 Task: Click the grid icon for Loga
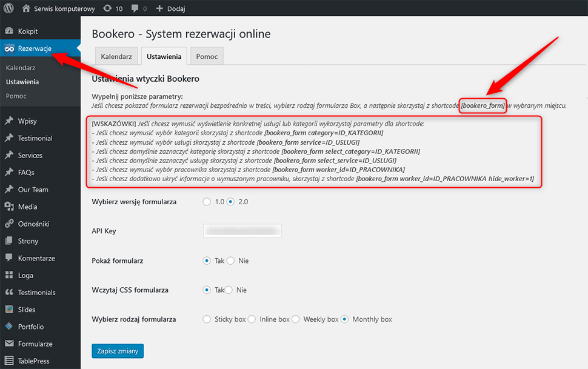click(x=9, y=275)
